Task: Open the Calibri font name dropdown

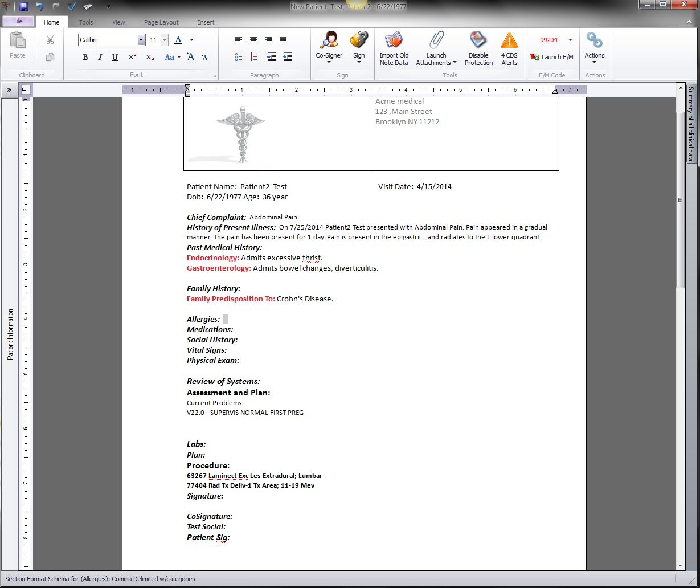Action: (141, 40)
